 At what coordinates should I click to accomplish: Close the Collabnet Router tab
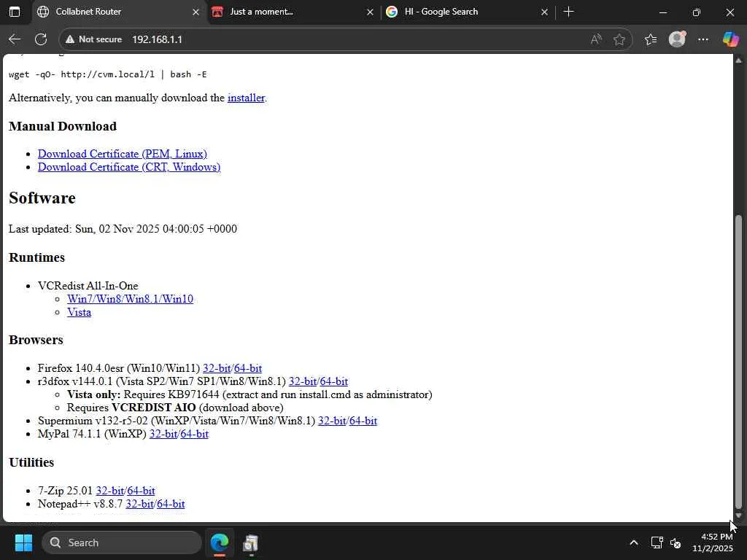tap(196, 12)
